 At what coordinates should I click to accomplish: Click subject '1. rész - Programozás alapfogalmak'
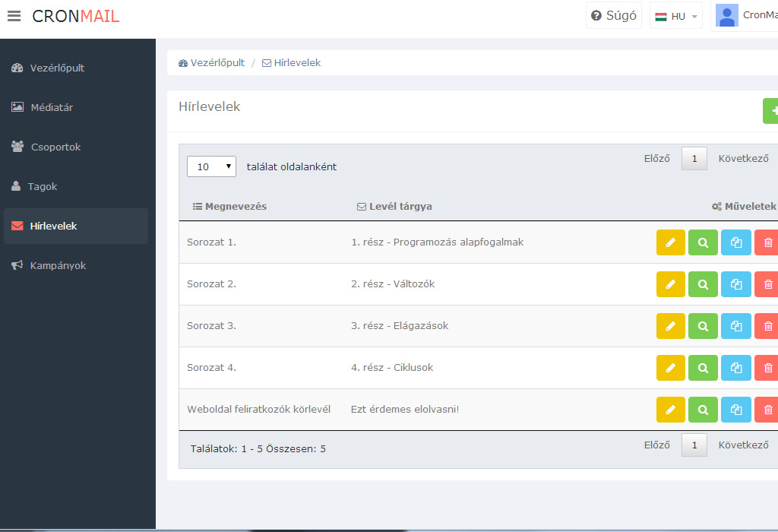(x=437, y=242)
